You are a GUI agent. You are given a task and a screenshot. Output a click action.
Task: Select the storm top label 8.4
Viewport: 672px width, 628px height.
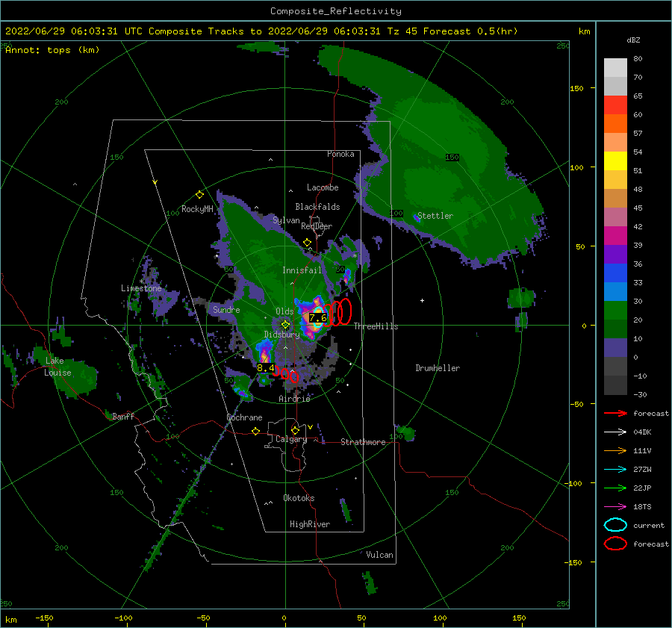266,368
